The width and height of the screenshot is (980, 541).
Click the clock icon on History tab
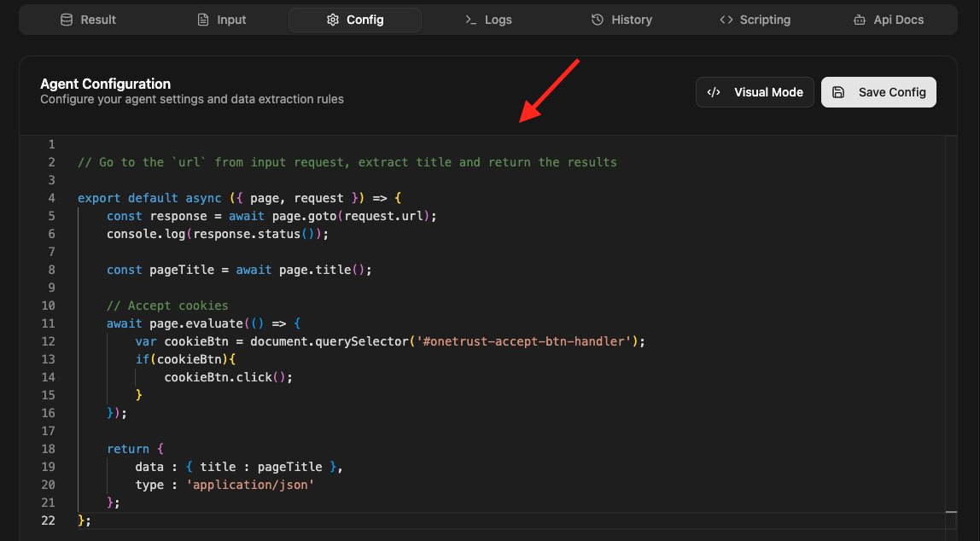point(598,20)
